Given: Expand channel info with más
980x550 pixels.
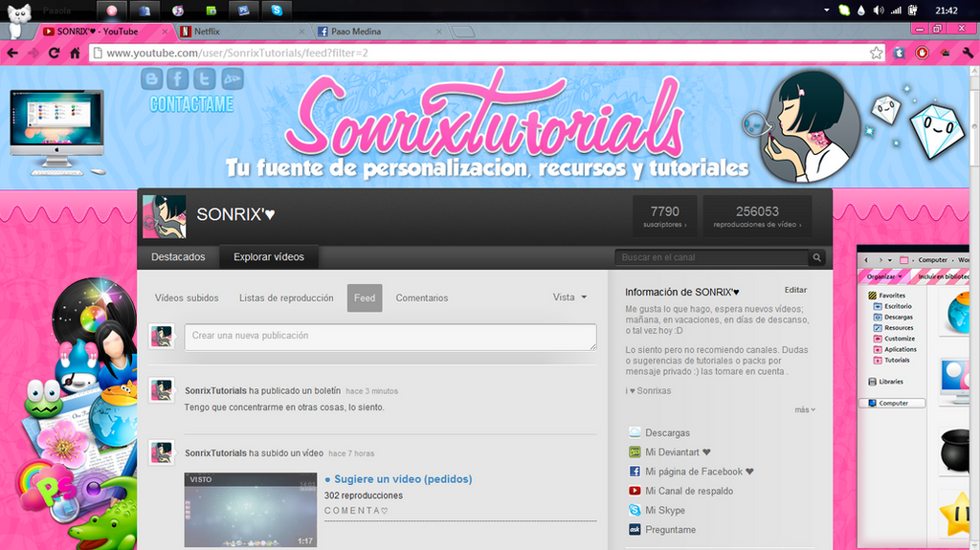Looking at the screenshot, I should click(x=804, y=410).
